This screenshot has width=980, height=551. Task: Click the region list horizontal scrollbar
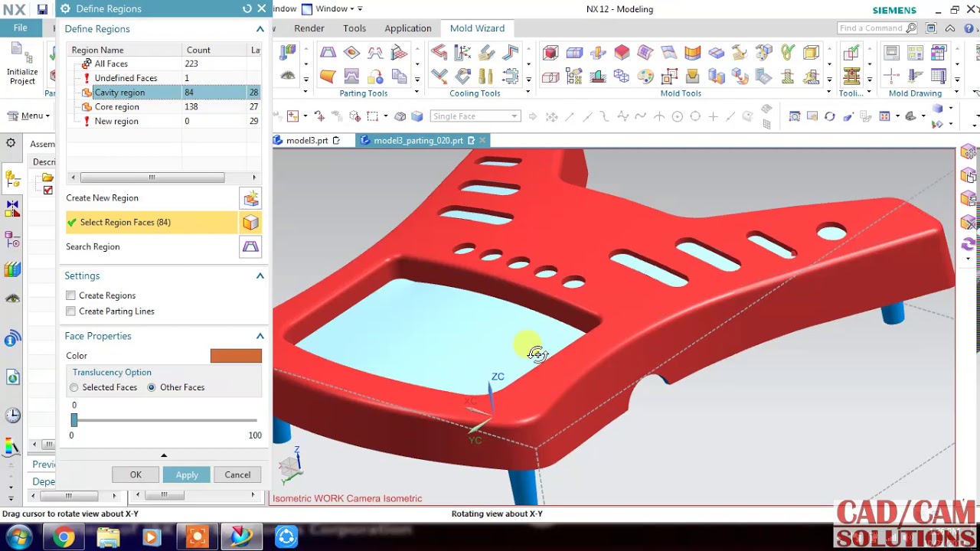click(x=152, y=178)
